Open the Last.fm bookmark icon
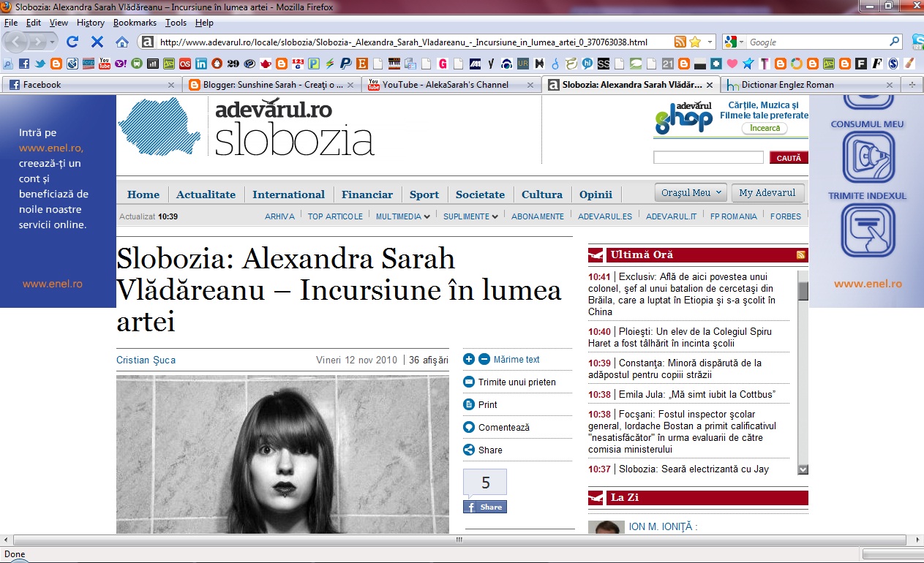The width and height of the screenshot is (924, 563). (x=185, y=64)
